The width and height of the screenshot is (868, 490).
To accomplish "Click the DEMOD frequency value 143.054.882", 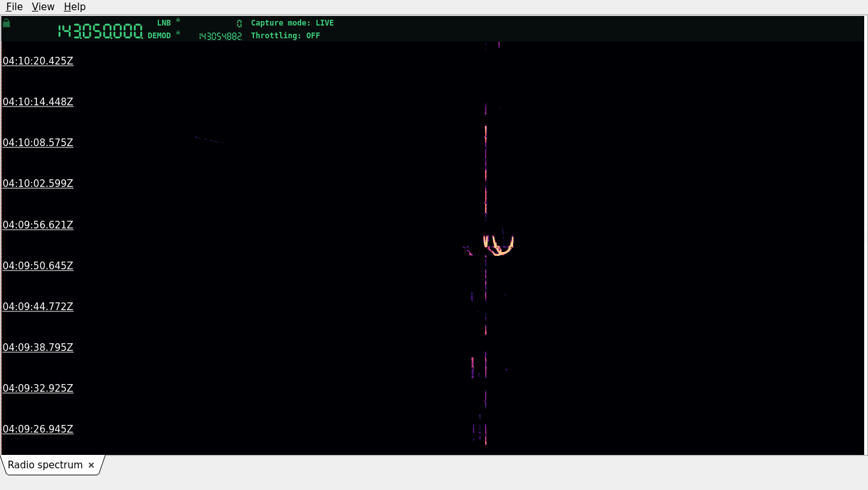I will tap(220, 36).
